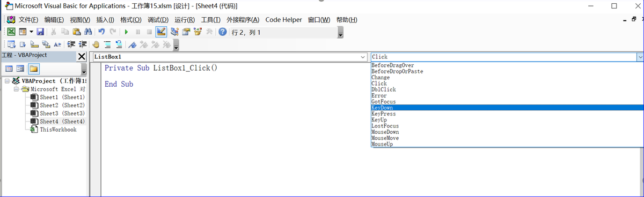The image size is (644, 197).
Task: Click View Object icon in project panel
Action: point(20,69)
